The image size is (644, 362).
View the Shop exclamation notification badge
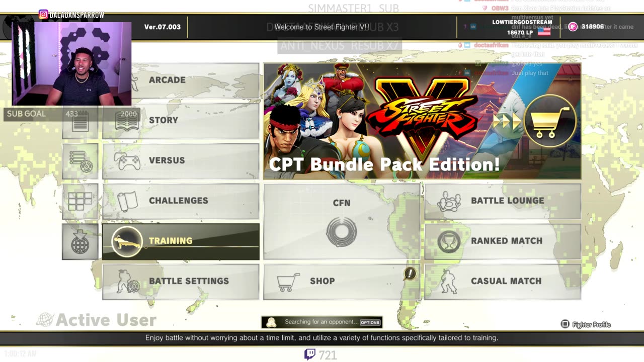tap(410, 274)
